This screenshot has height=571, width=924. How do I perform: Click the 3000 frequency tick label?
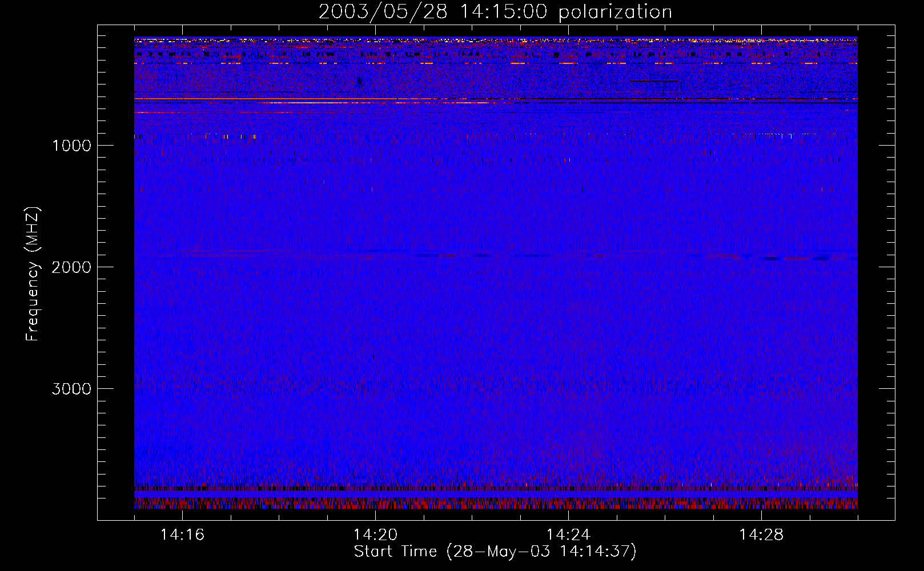point(71,389)
